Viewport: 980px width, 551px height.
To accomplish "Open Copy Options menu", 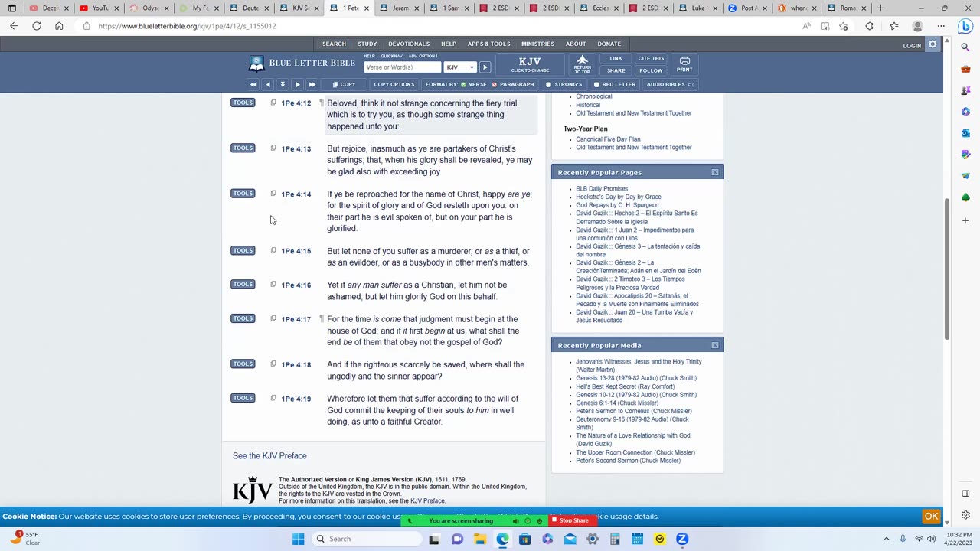I will click(394, 84).
